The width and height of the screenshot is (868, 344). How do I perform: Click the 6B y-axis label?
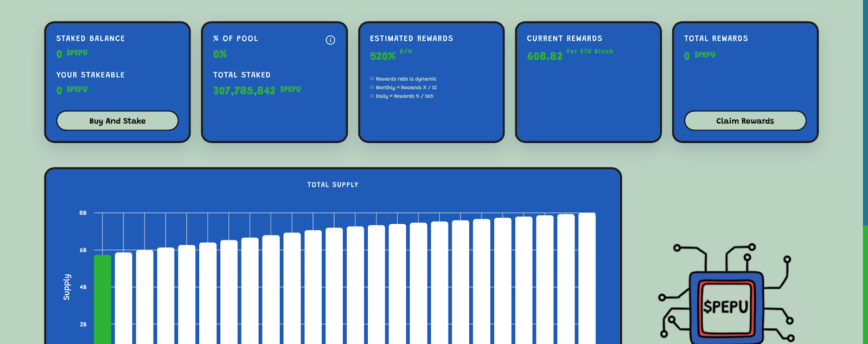click(83, 250)
